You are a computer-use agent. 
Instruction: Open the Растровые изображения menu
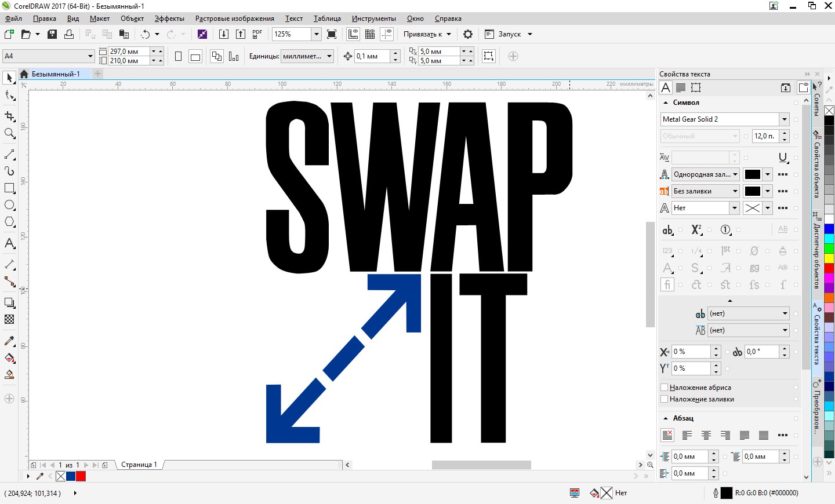tap(234, 19)
